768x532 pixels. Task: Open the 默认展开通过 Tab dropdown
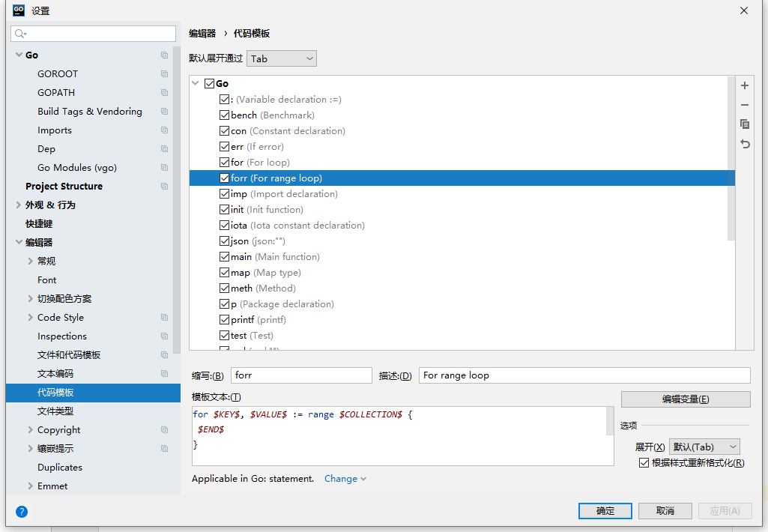[x=282, y=58]
